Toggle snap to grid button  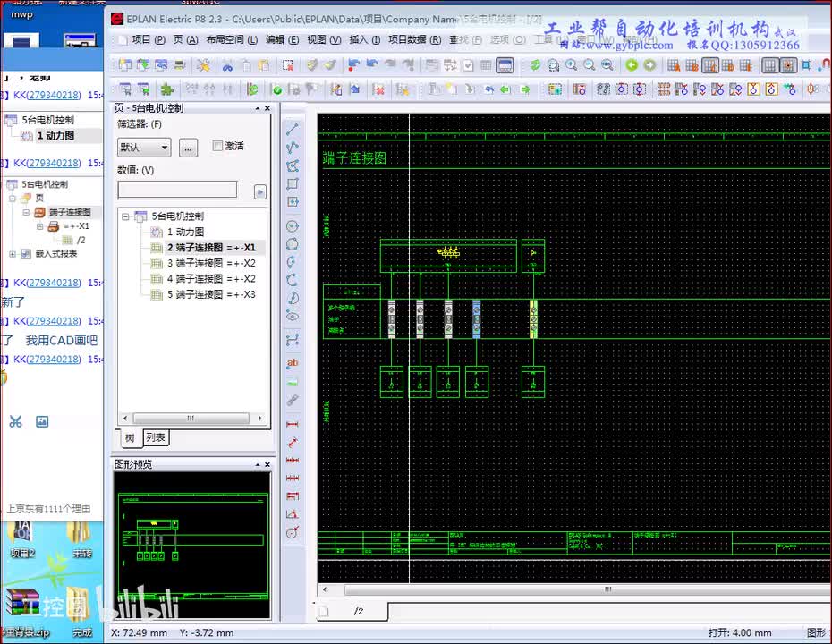click(x=788, y=65)
